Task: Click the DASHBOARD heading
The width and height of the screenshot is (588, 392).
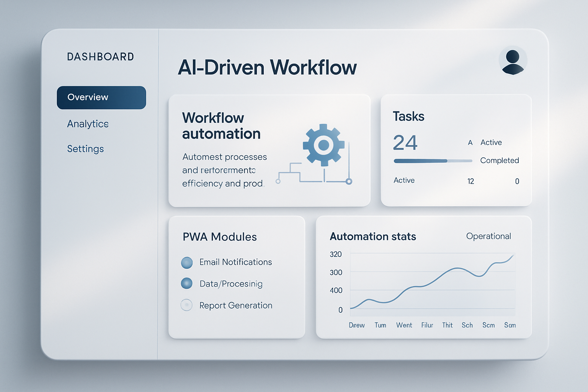Action: [x=100, y=56]
